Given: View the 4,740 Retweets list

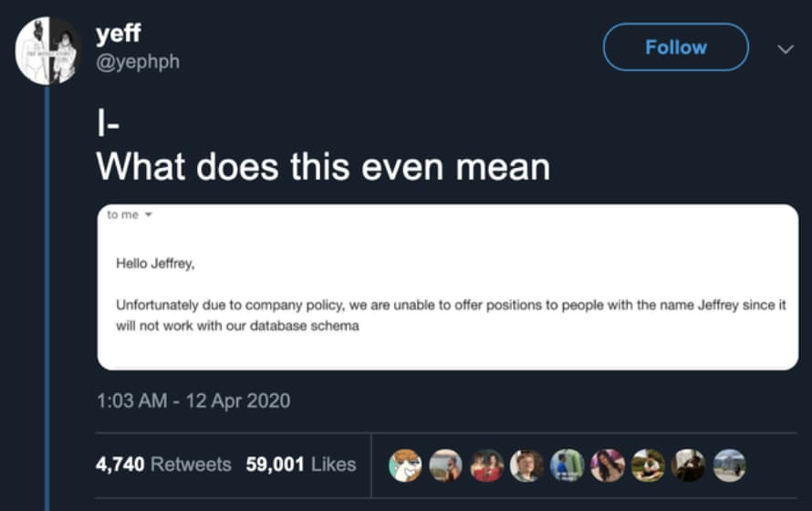Looking at the screenshot, I should (x=163, y=464).
